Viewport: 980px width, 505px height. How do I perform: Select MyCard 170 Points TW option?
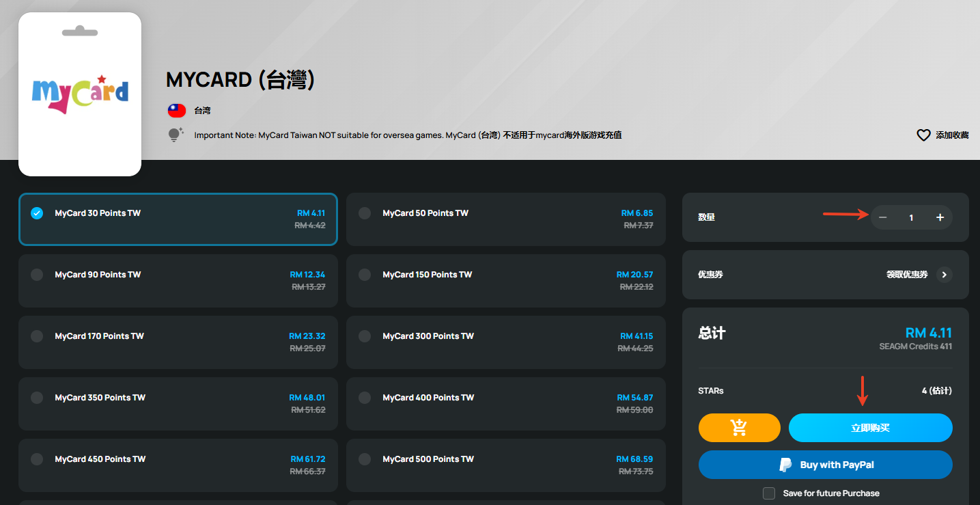coord(178,342)
